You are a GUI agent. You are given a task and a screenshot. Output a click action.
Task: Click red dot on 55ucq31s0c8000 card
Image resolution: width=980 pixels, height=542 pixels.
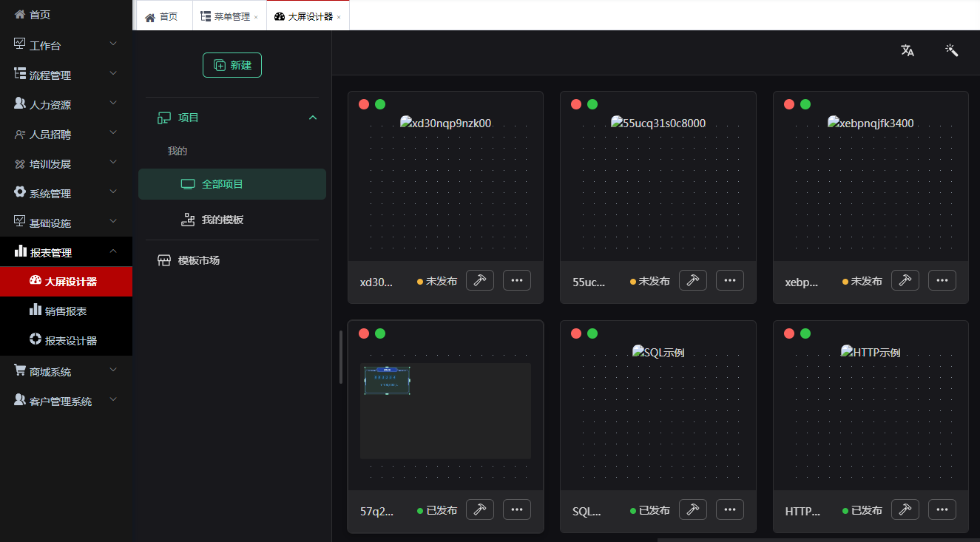tap(576, 104)
